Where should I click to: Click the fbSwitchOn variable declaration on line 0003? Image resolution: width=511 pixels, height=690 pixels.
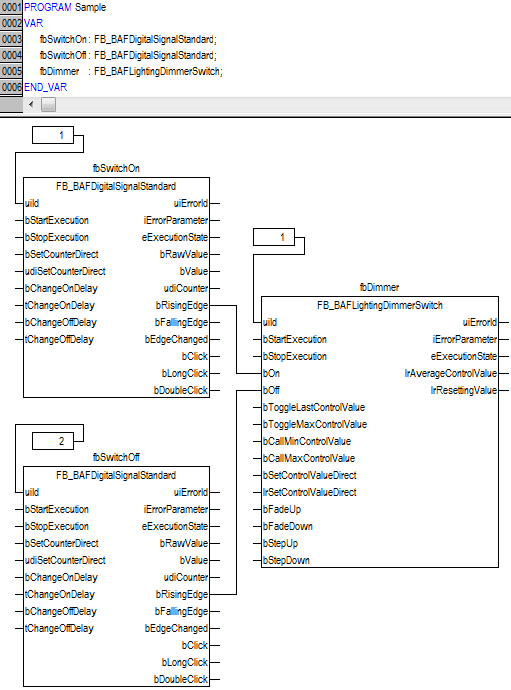point(128,39)
